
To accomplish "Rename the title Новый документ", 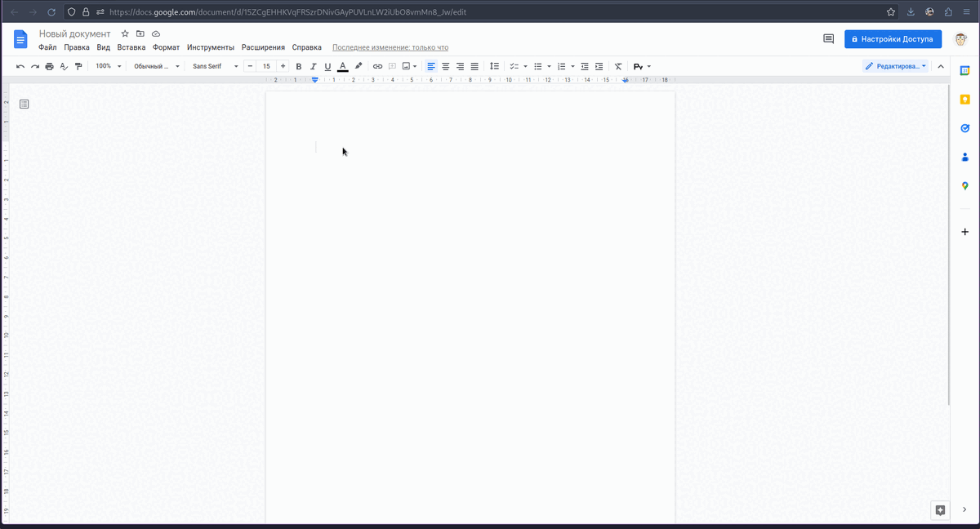I will coord(74,33).
